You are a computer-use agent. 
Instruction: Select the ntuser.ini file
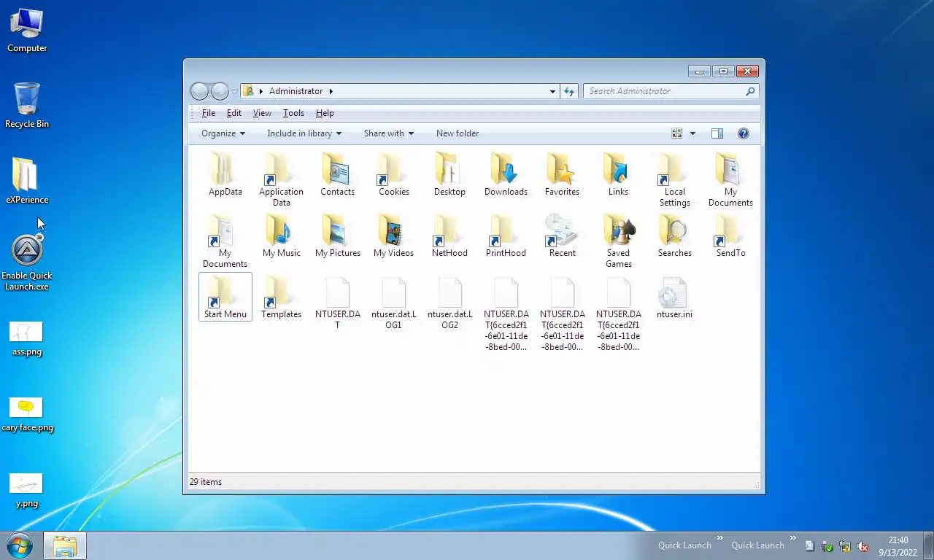click(x=674, y=297)
